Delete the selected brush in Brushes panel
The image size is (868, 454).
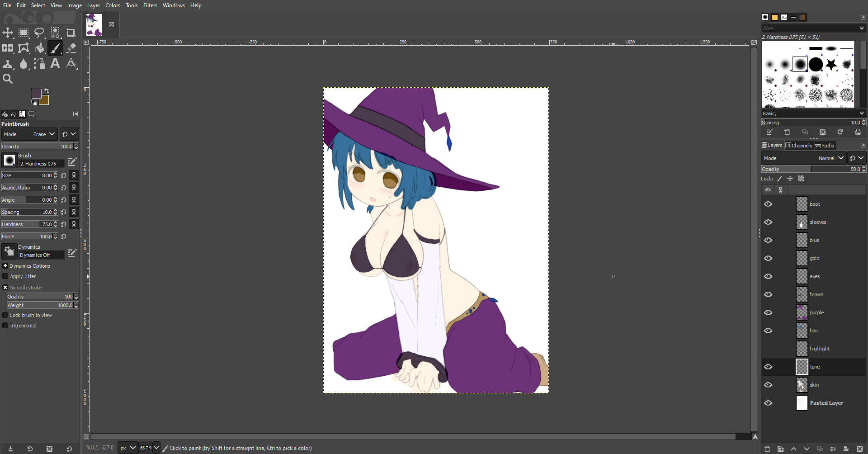(x=822, y=132)
